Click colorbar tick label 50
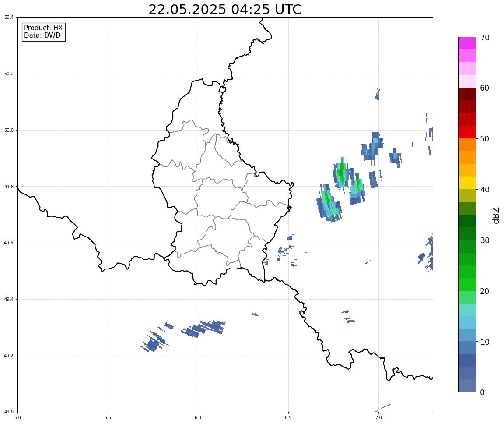The image size is (504, 424). pos(485,139)
